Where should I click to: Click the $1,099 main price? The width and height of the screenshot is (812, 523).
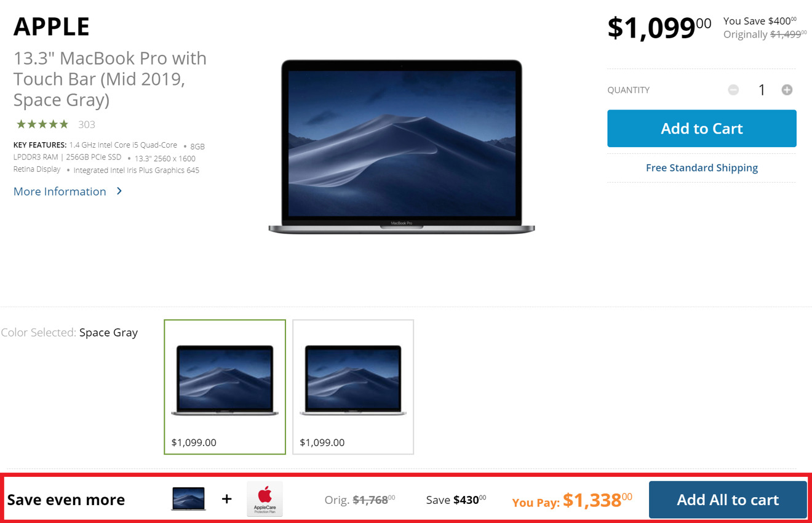pyautogui.click(x=659, y=28)
